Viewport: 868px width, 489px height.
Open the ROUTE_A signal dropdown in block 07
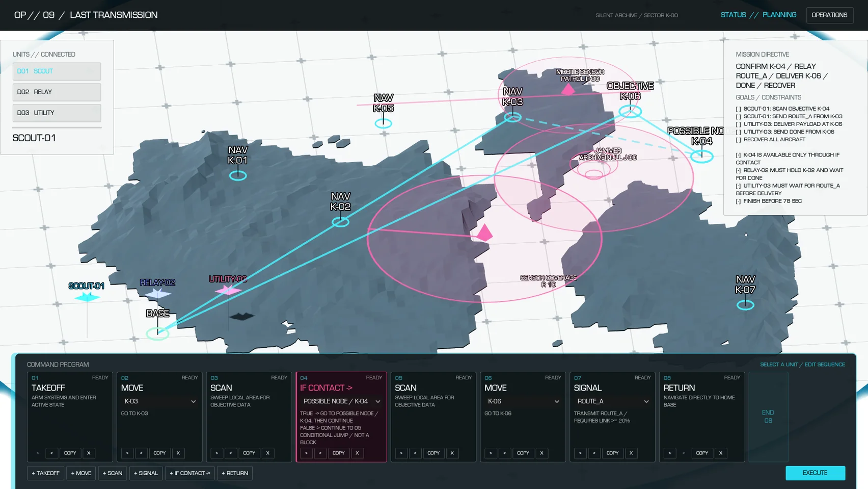click(x=612, y=401)
